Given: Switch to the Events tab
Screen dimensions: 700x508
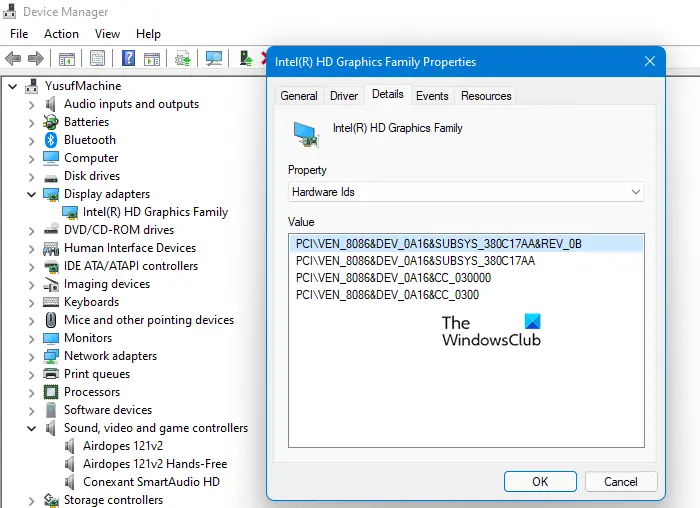Looking at the screenshot, I should (432, 96).
